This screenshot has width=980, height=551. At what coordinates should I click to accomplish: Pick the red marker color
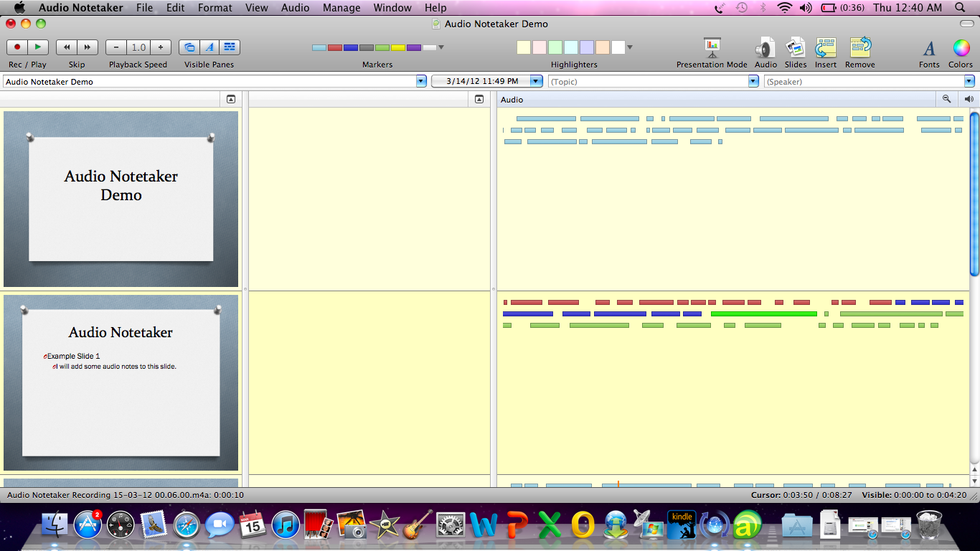[335, 48]
